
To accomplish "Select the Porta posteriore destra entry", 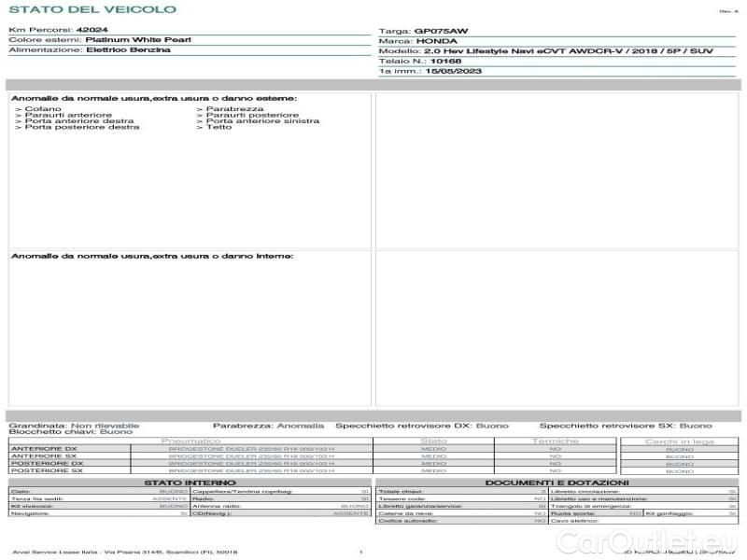I will click(81, 127).
